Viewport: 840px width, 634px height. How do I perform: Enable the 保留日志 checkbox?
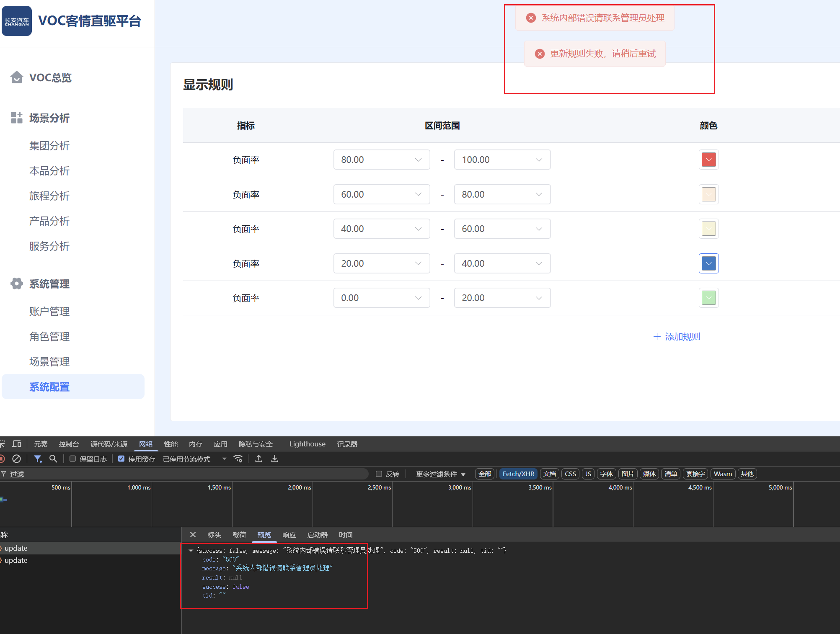72,459
